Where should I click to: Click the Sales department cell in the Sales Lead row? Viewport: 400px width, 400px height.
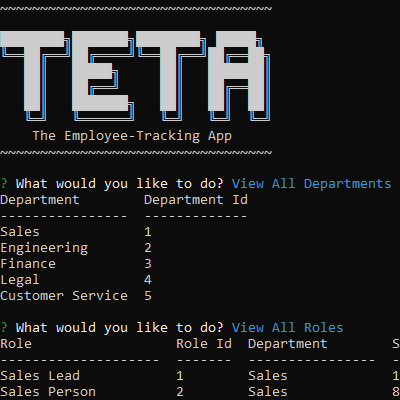pyautogui.click(x=268, y=376)
